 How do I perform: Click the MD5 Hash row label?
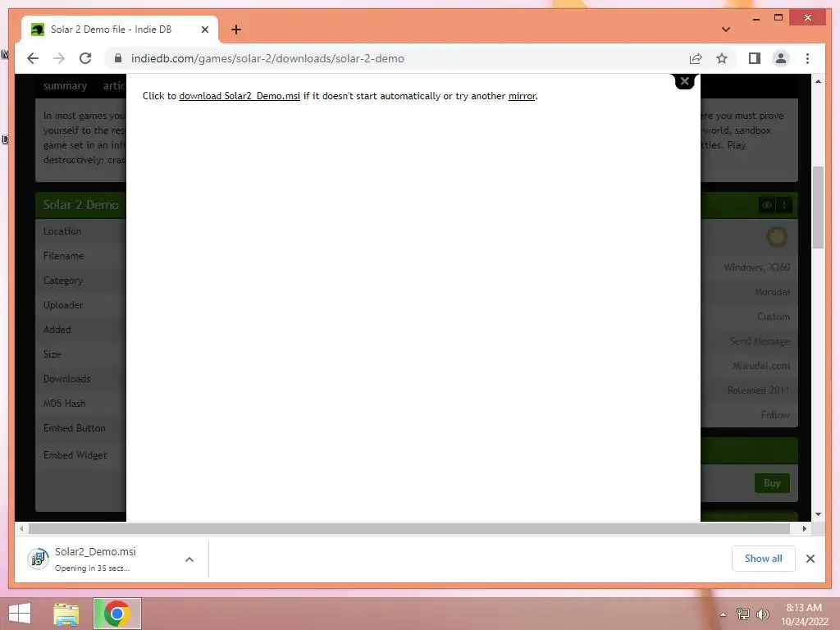64,404
